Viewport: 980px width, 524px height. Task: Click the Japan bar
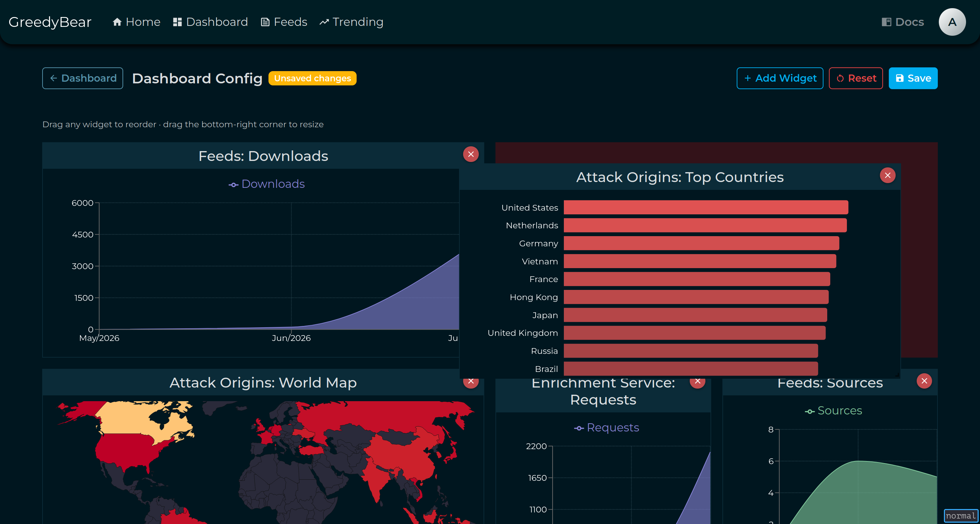click(x=695, y=315)
